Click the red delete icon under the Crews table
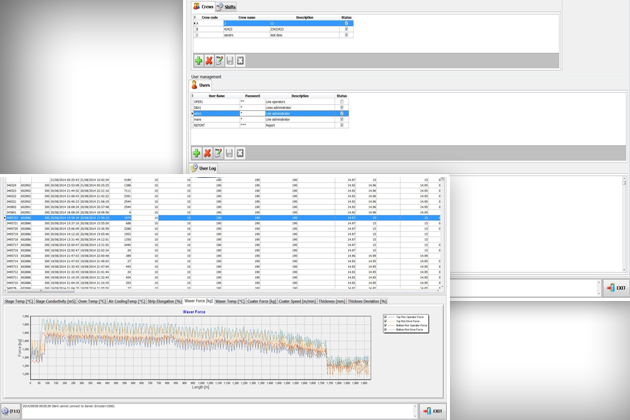Screen dimensions: 630x420 (x=208, y=61)
